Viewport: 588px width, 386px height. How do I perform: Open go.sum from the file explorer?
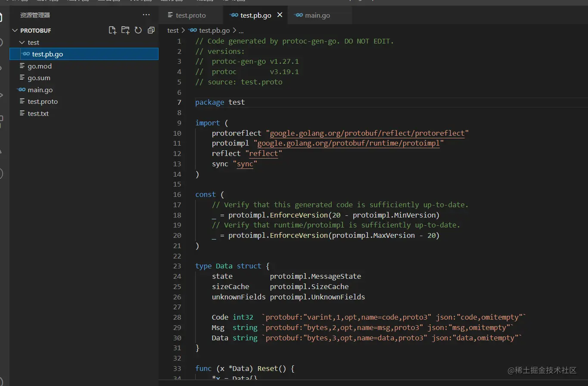(x=39, y=78)
